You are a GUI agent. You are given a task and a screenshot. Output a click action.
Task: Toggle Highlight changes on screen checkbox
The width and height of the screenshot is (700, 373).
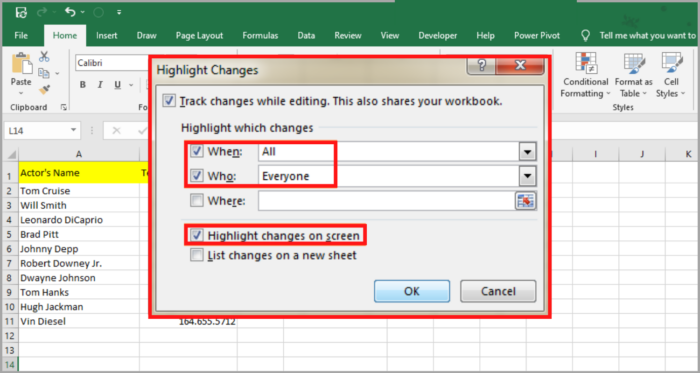point(196,235)
